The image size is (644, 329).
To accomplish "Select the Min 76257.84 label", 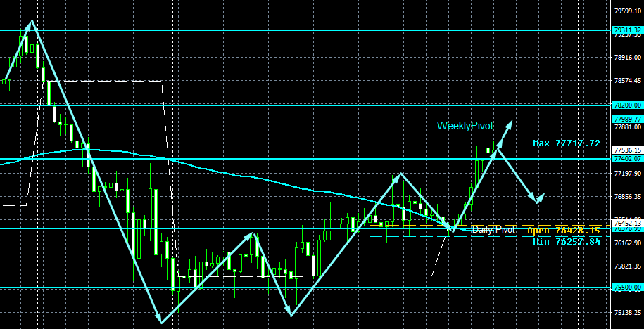I will tap(567, 242).
